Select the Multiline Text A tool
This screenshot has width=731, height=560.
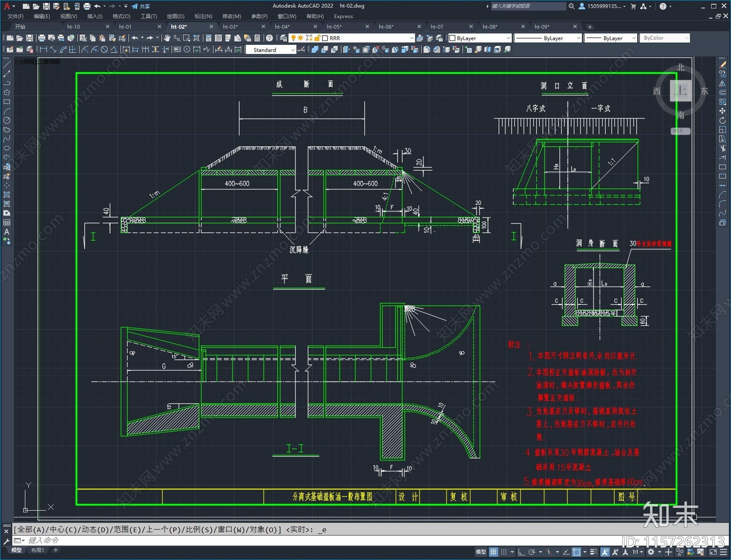tap(6, 232)
